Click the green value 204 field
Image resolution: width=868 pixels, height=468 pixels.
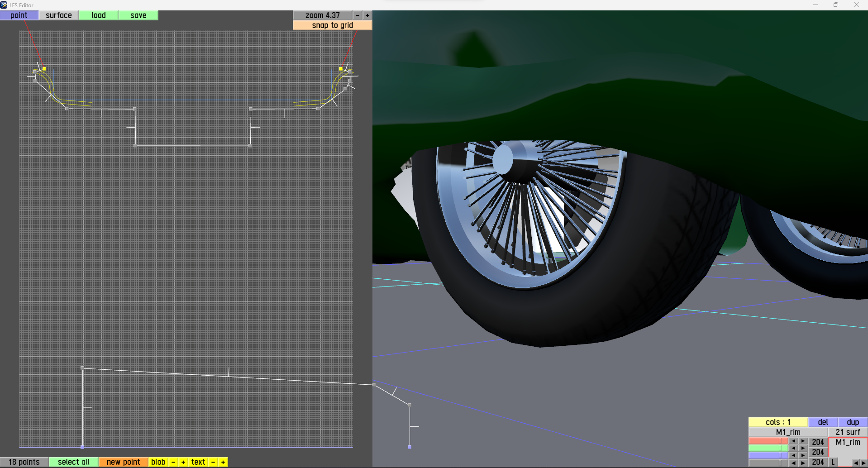pyautogui.click(x=818, y=452)
